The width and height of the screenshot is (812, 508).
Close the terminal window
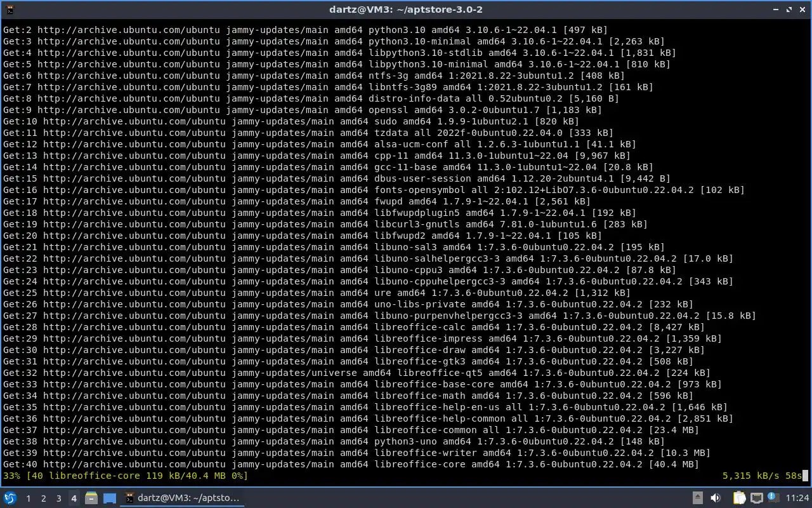click(803, 10)
